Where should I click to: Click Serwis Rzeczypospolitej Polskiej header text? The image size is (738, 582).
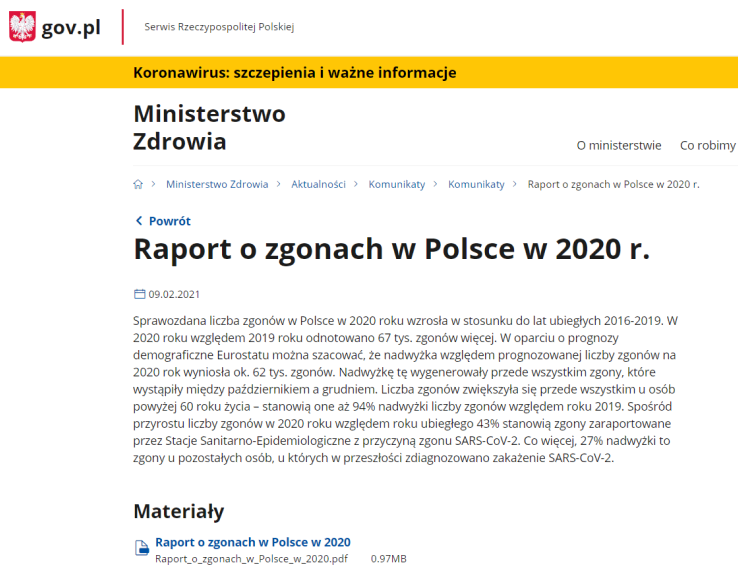click(x=219, y=26)
